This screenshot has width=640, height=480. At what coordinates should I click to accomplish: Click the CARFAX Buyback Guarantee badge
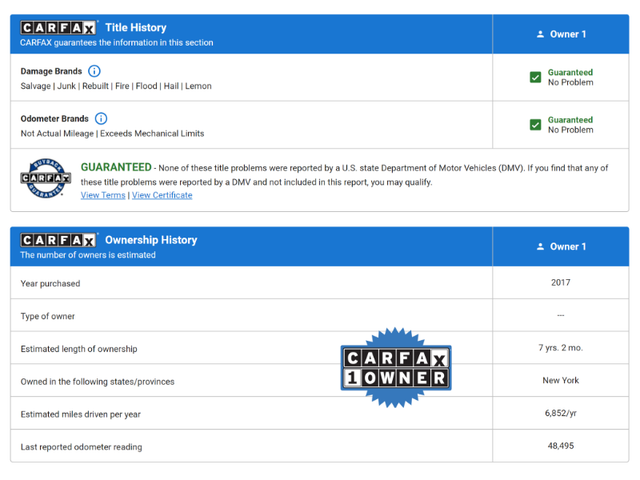click(46, 178)
